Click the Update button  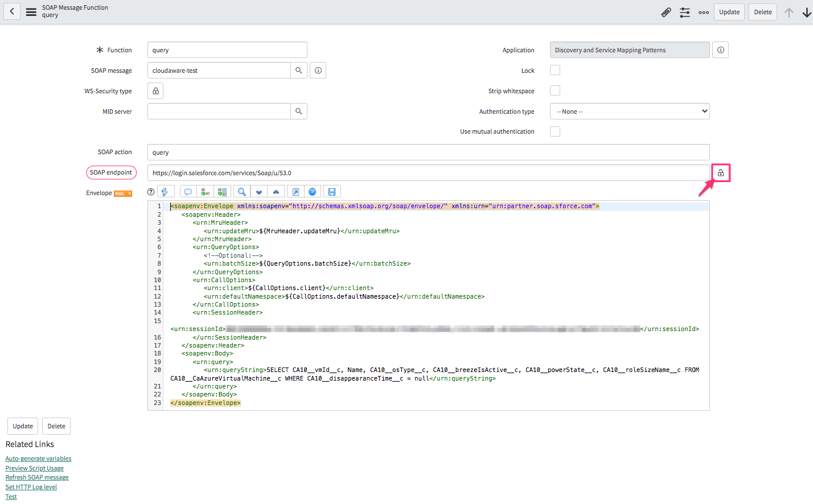[x=729, y=11]
